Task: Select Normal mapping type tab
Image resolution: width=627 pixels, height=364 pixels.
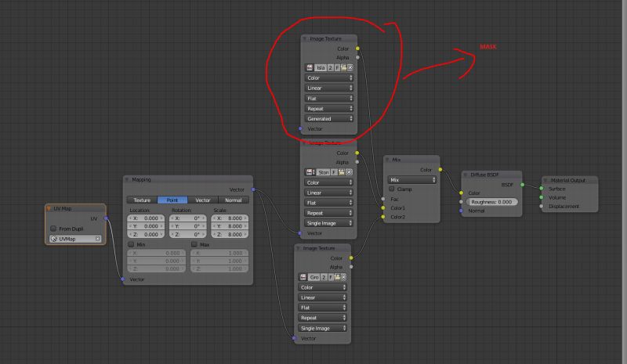Action: click(x=233, y=200)
